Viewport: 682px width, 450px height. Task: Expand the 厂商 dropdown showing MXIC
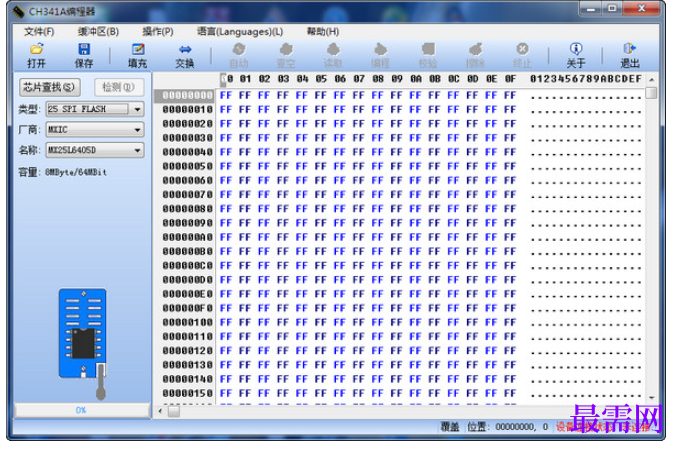point(137,130)
